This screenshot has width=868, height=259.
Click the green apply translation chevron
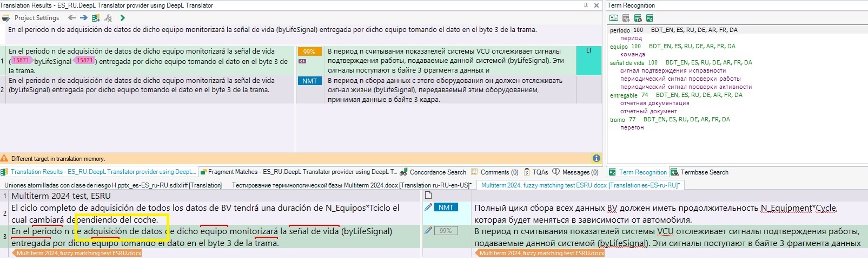[122, 18]
